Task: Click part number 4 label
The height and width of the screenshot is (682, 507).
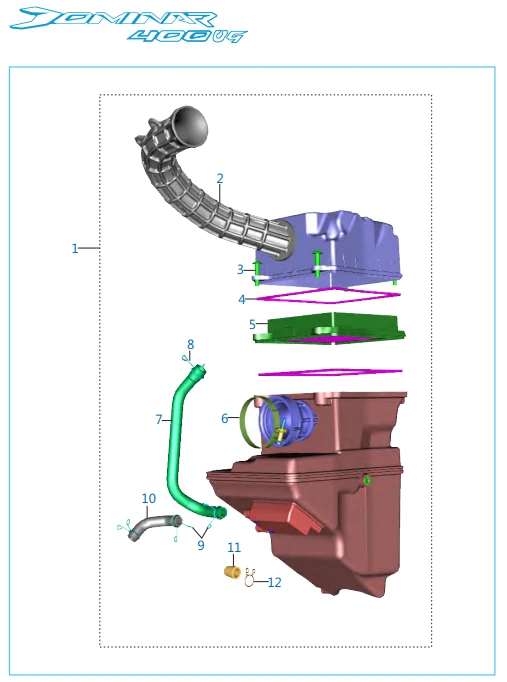Action: (x=242, y=299)
